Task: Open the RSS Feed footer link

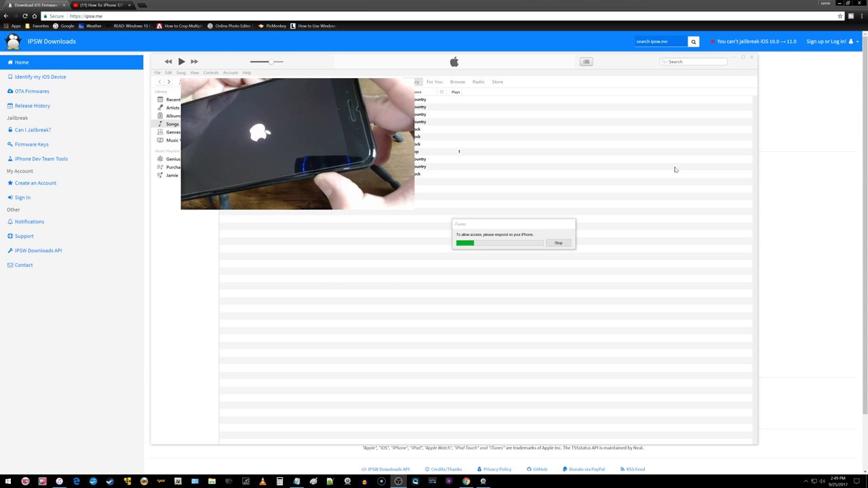Action: coord(633,469)
